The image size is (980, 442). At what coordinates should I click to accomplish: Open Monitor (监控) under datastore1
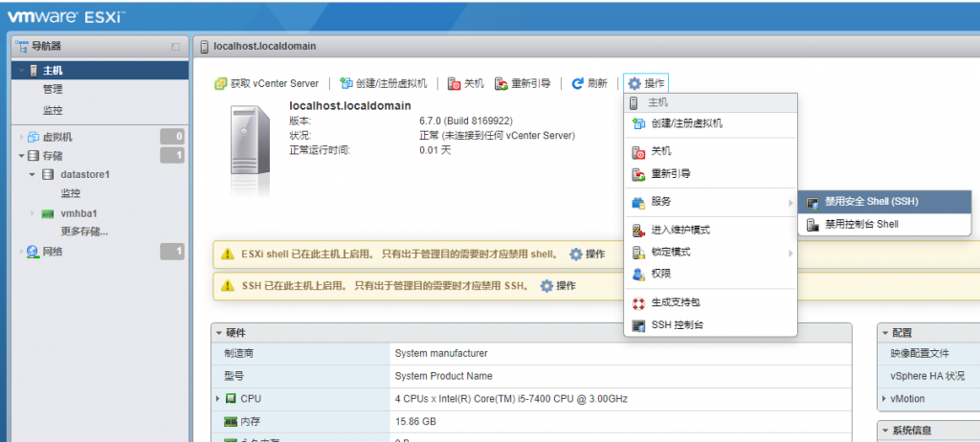point(70,194)
